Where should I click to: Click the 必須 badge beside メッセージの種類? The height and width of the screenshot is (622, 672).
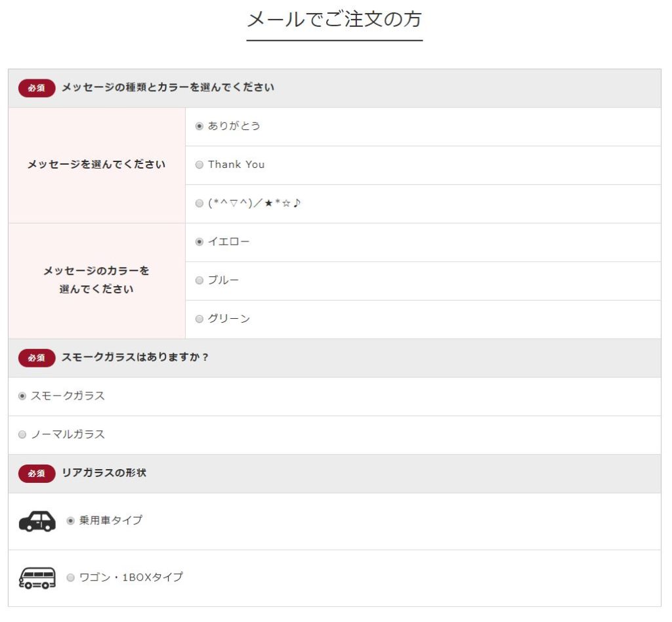[x=37, y=88]
